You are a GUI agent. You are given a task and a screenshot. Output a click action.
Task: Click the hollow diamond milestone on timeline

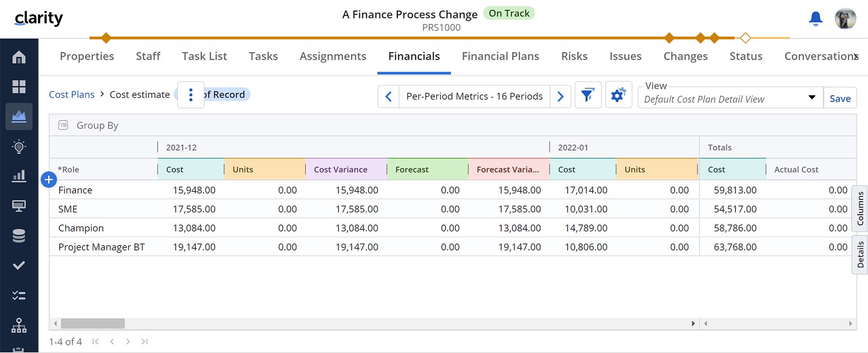click(x=746, y=38)
